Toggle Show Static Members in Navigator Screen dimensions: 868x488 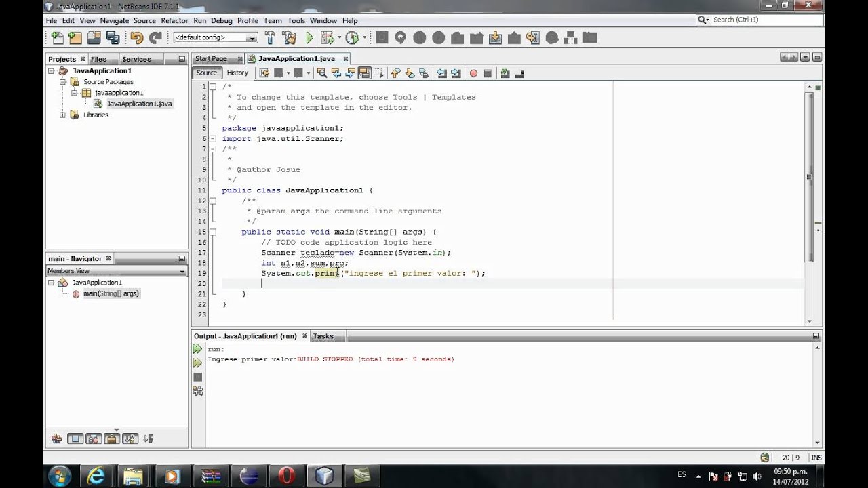tap(94, 439)
